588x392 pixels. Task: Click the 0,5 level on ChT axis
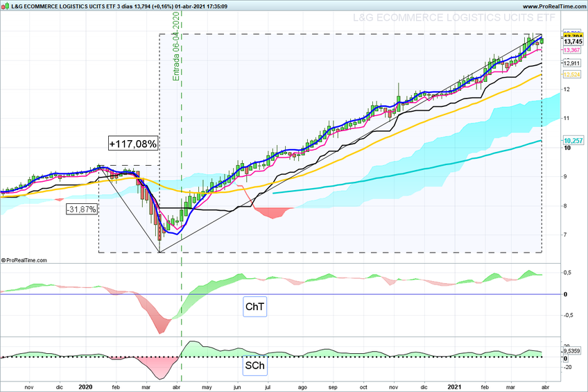pyautogui.click(x=567, y=273)
